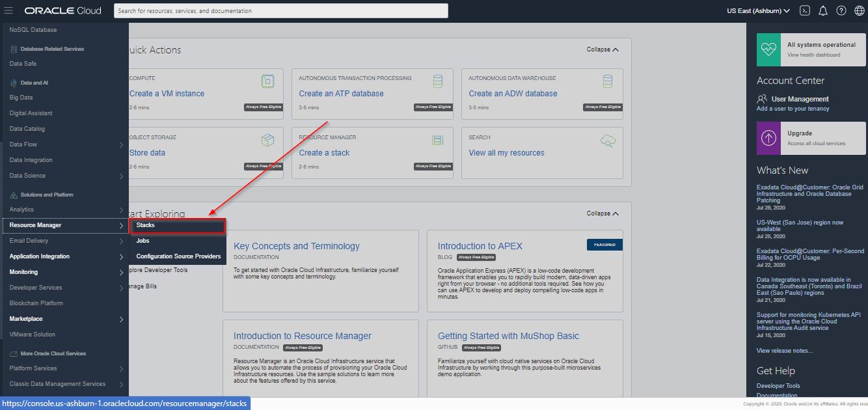
Task: Collapse the Start Exploring section
Action: click(x=601, y=213)
